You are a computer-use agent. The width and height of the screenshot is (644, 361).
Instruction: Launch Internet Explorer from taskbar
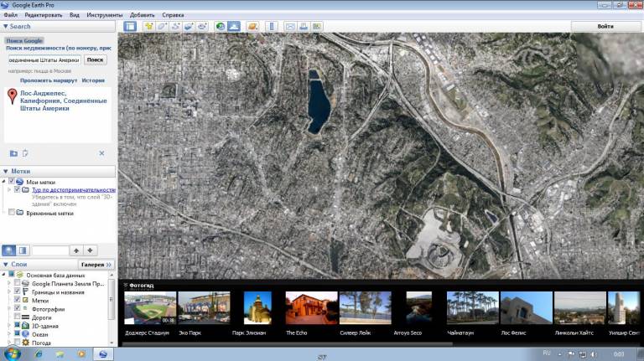click(39, 353)
